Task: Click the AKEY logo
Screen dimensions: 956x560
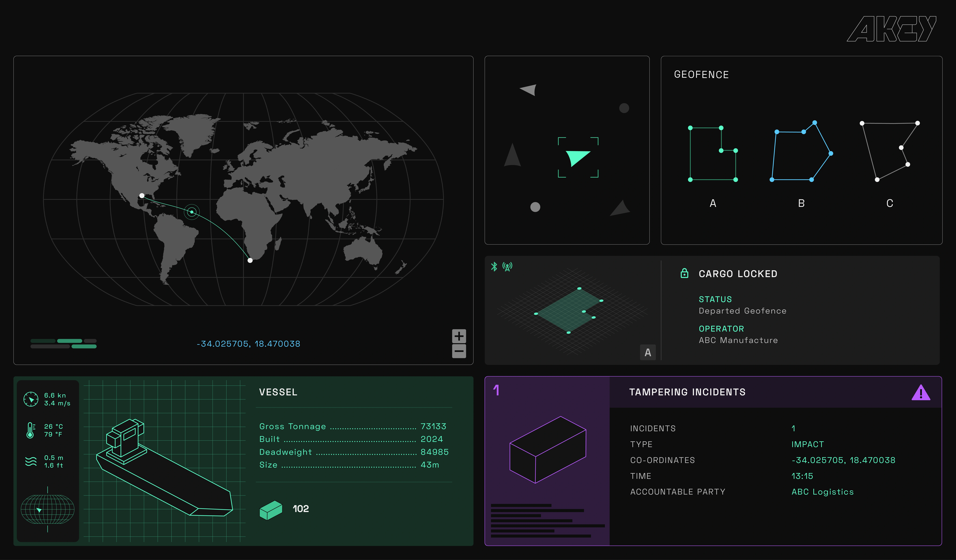Action: [891, 29]
